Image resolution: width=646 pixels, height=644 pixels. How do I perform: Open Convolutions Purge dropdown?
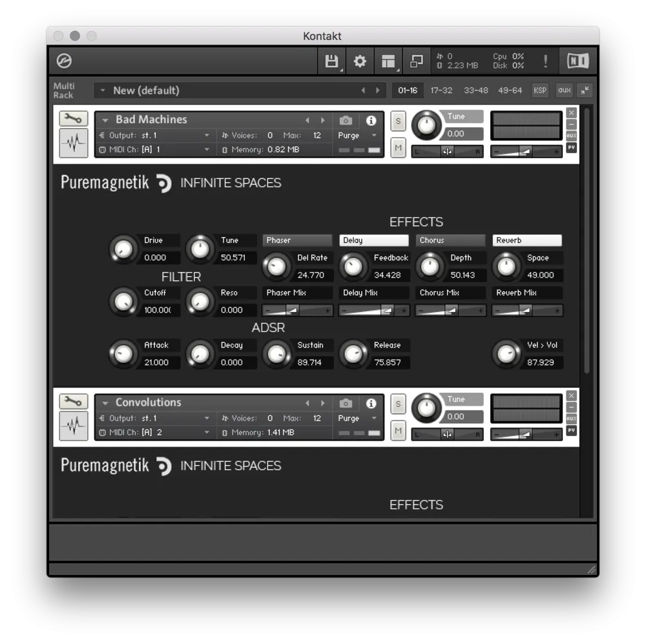357,418
